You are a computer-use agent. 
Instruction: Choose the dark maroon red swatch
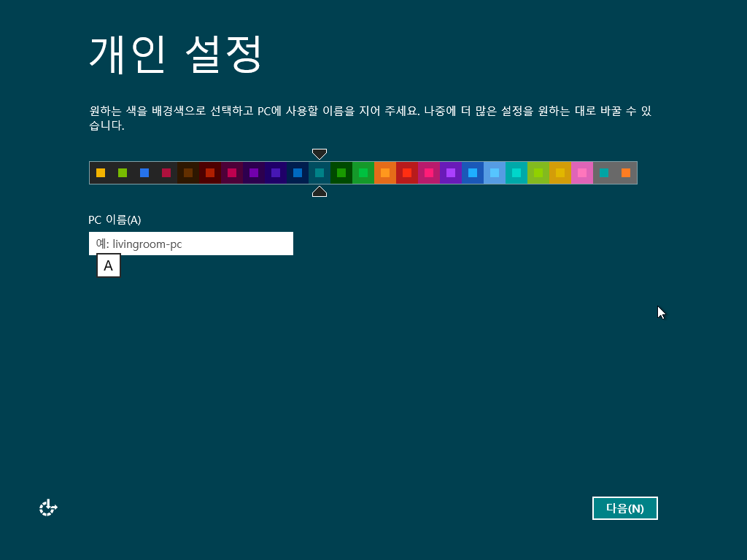pyautogui.click(x=210, y=173)
